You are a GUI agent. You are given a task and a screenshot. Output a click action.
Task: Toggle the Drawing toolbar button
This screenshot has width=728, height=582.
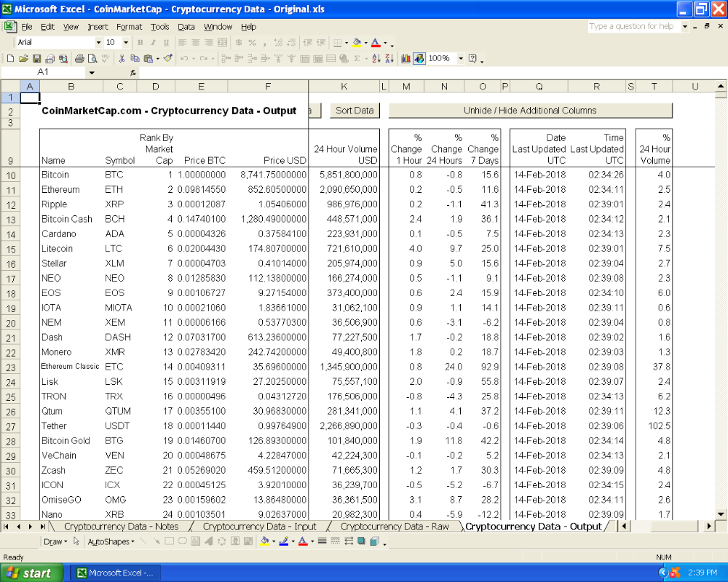click(419, 58)
